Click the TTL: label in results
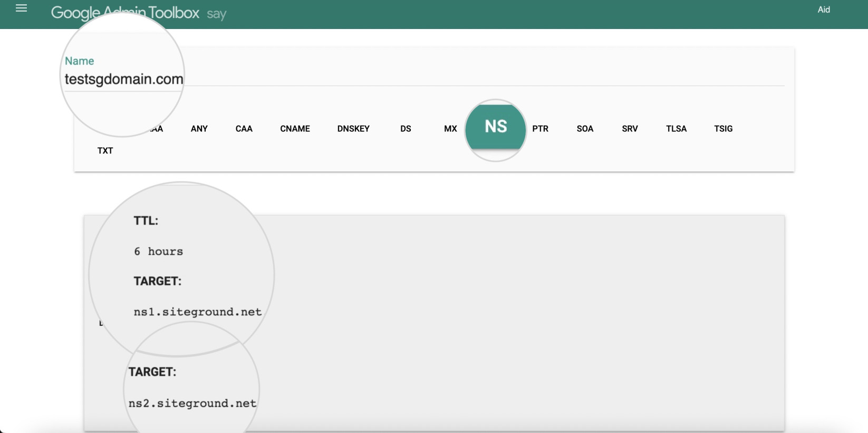 [146, 220]
